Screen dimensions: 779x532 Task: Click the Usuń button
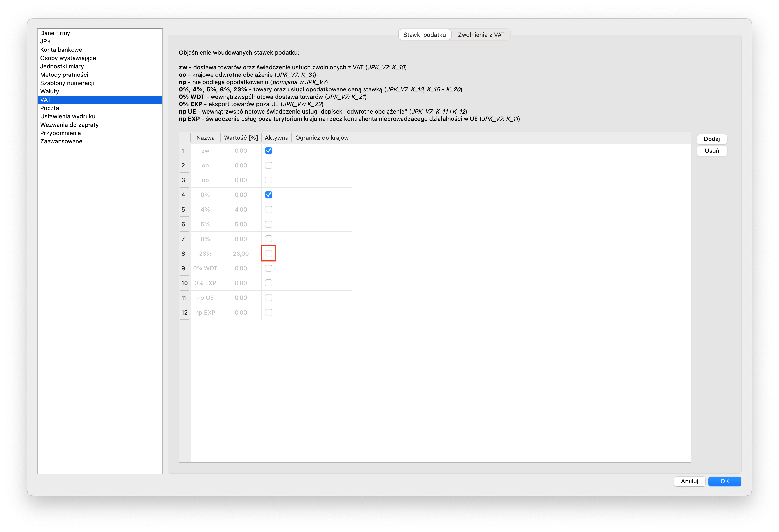[712, 151]
